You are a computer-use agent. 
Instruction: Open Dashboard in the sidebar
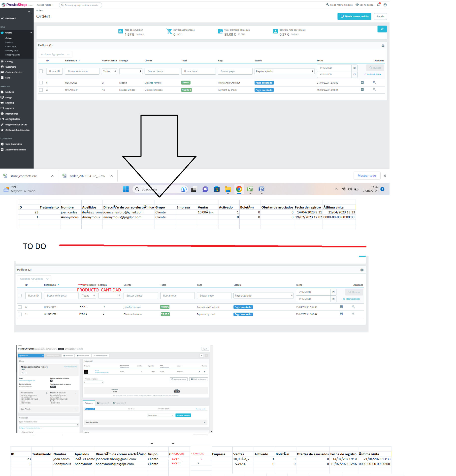[11, 18]
